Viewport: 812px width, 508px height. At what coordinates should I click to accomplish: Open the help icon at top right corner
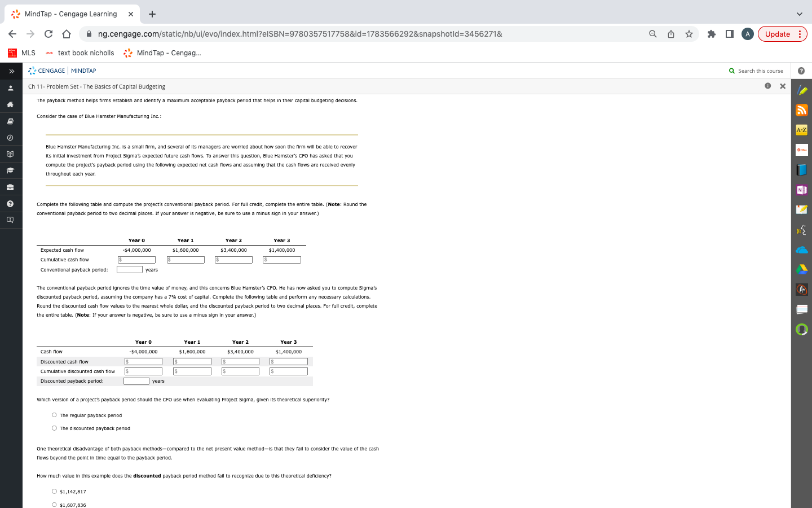click(x=801, y=71)
